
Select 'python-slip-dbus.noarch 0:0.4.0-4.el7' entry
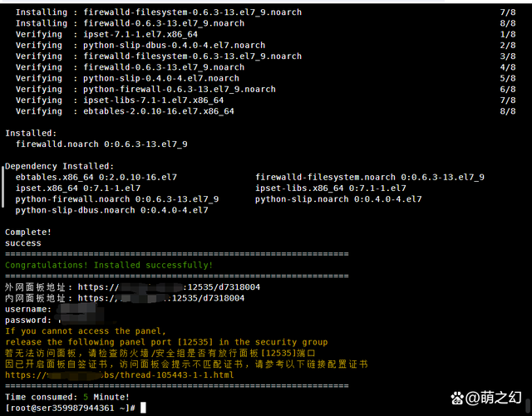click(x=111, y=210)
